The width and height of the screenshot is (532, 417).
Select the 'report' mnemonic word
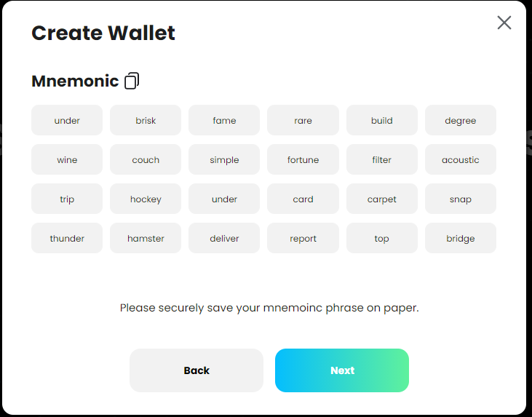[303, 238]
